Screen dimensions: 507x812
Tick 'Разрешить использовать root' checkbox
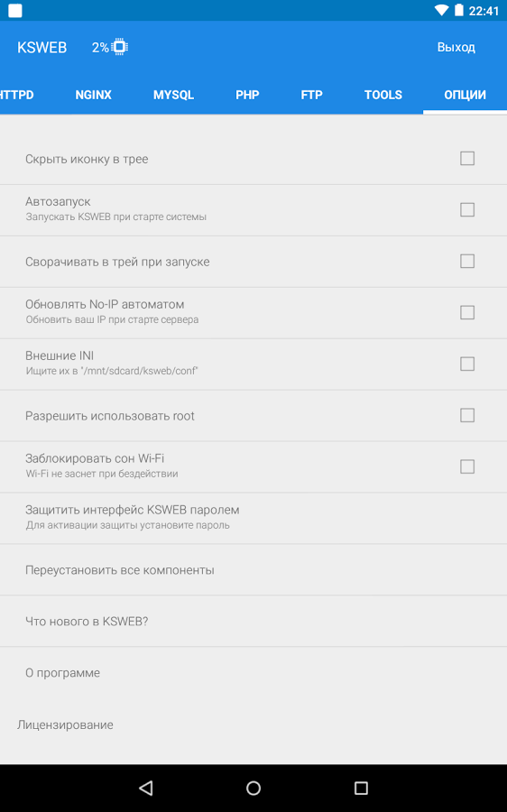[x=467, y=415]
